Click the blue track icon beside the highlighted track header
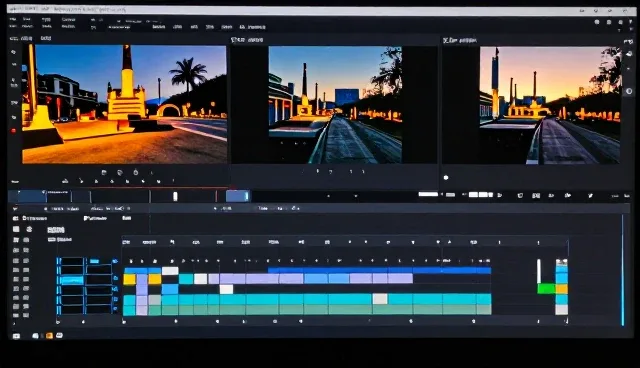This screenshot has width=640, height=368. (x=116, y=279)
